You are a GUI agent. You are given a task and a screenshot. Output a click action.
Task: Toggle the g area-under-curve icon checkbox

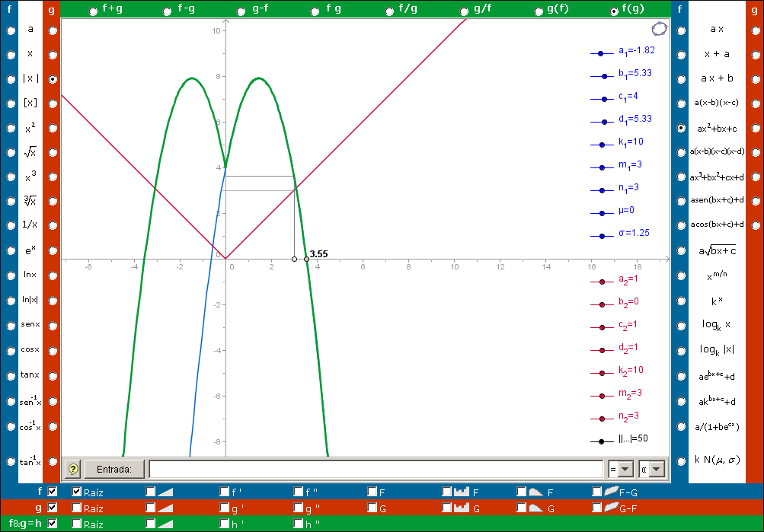522,508
